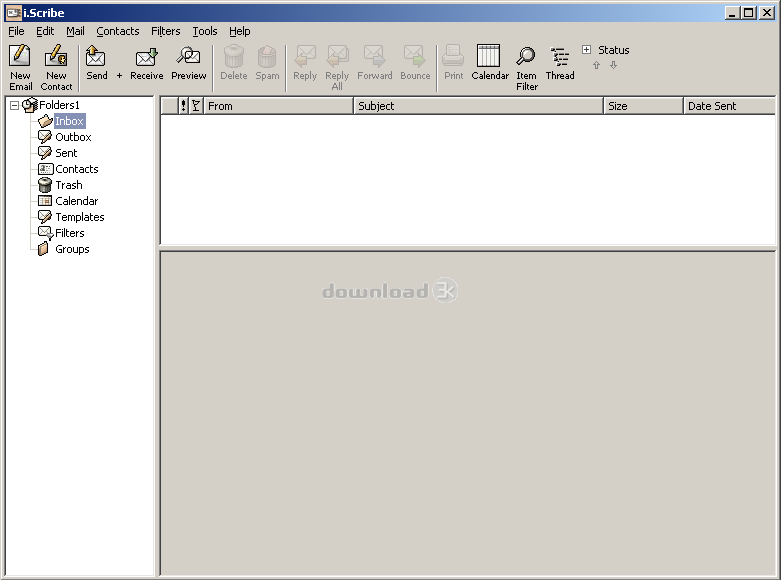
Task: Sort messages by From column
Action: [278, 106]
